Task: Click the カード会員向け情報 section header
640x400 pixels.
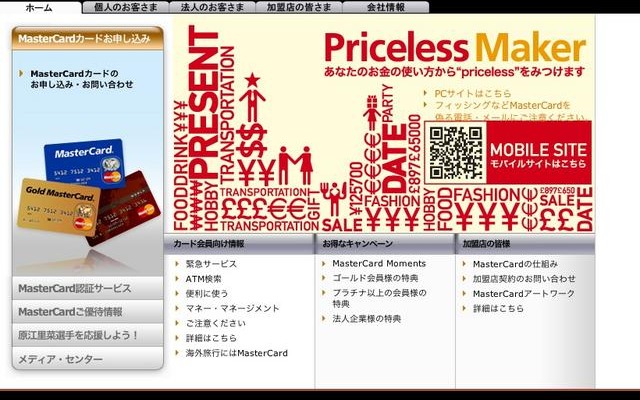Action: tap(239, 244)
